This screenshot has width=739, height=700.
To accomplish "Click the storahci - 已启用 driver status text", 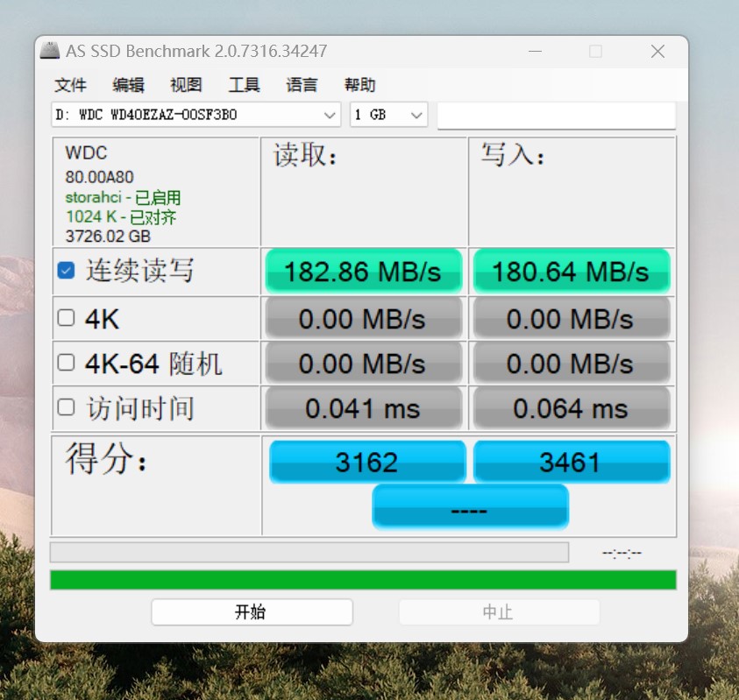I will 123,197.
